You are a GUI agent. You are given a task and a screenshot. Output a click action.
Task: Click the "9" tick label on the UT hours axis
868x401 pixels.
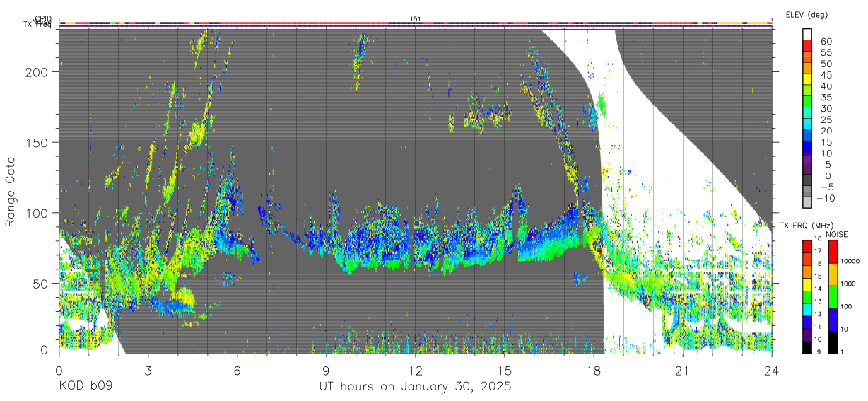coord(326,370)
